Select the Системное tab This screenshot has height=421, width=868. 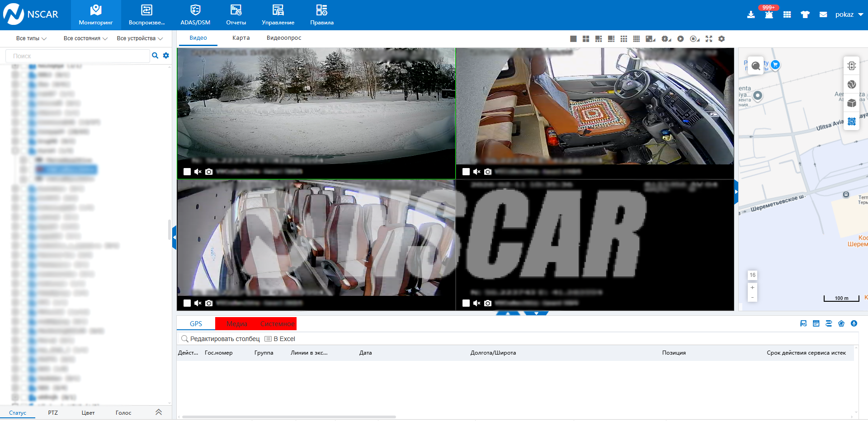click(277, 324)
